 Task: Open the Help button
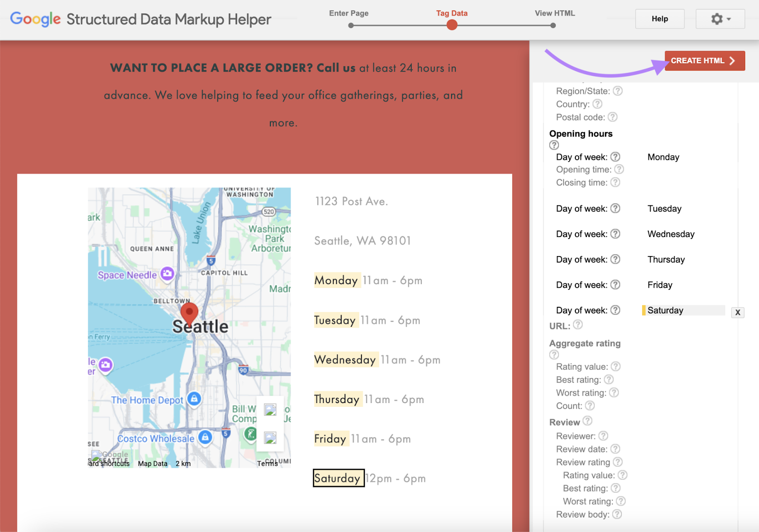pos(659,19)
